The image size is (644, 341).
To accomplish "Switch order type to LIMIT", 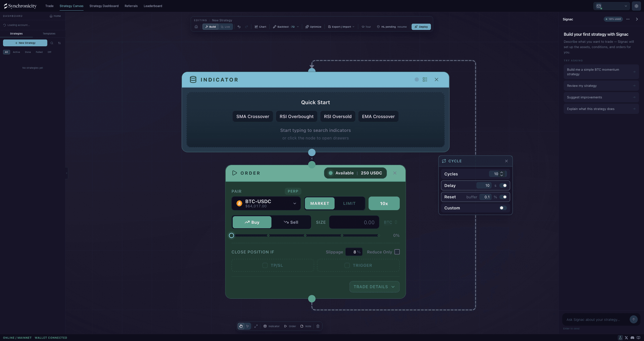I will pyautogui.click(x=349, y=203).
